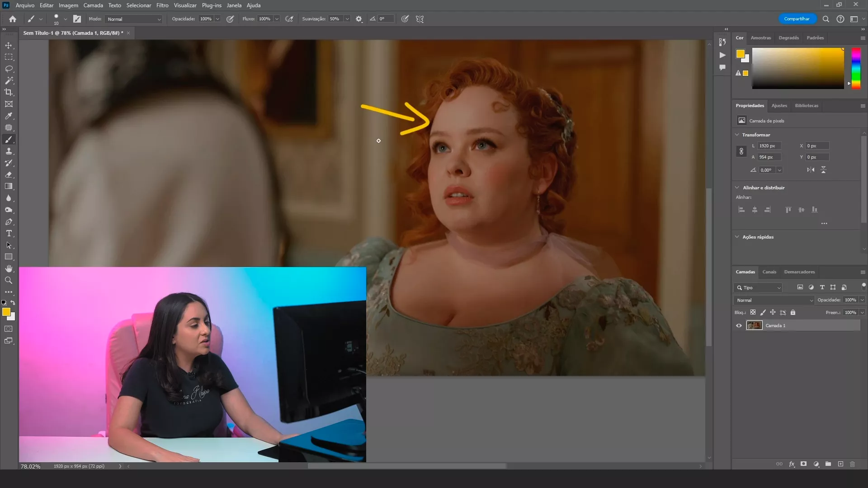This screenshot has width=868, height=488.
Task: Open the layer blend mode Normal dropdown
Action: [x=774, y=300]
